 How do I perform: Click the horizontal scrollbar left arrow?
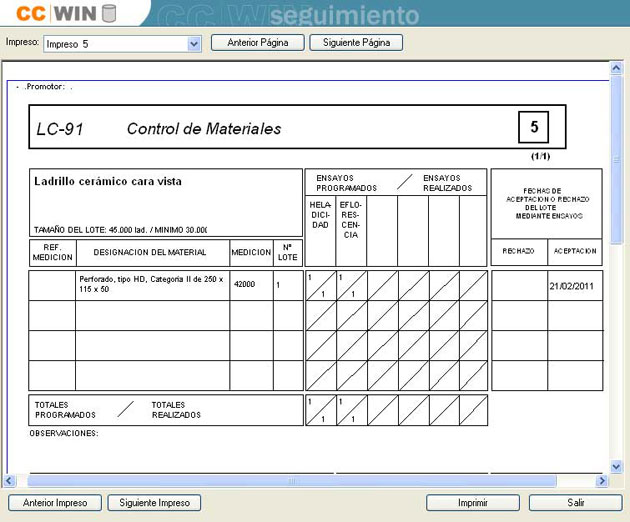click(9, 481)
